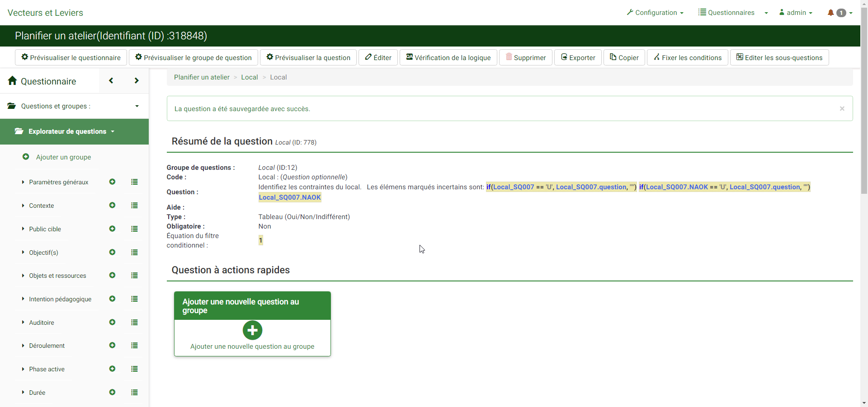
Task: Dismiss the success saved alert
Action: (x=842, y=108)
